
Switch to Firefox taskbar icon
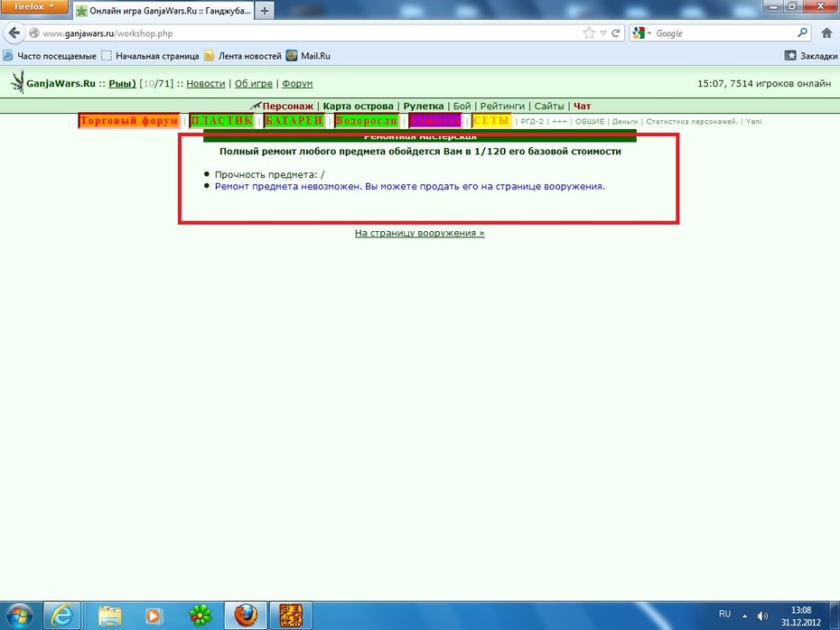click(x=246, y=616)
